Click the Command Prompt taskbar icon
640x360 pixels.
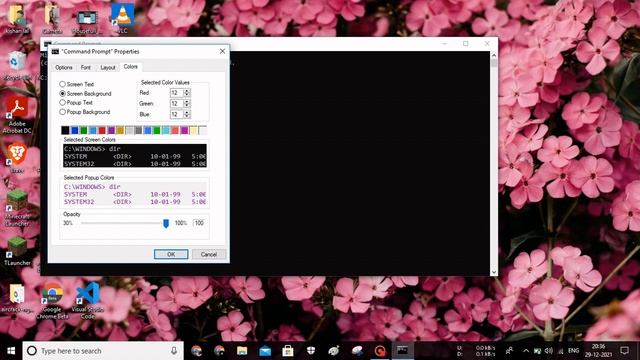coord(402,351)
